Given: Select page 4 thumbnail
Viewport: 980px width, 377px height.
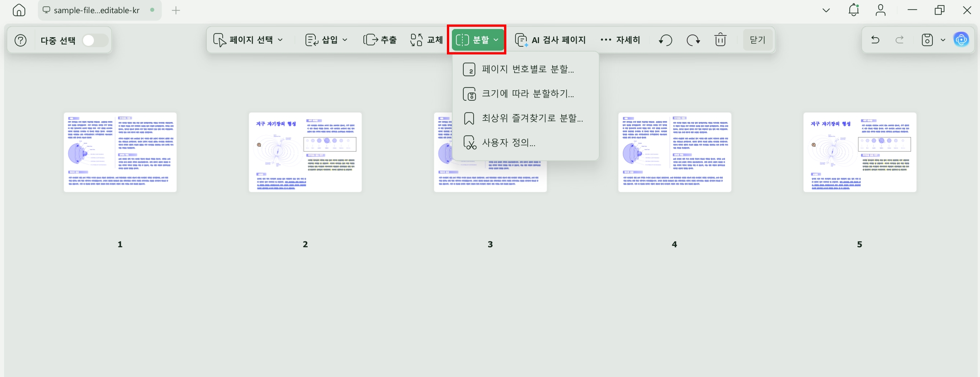Looking at the screenshot, I should pos(675,152).
